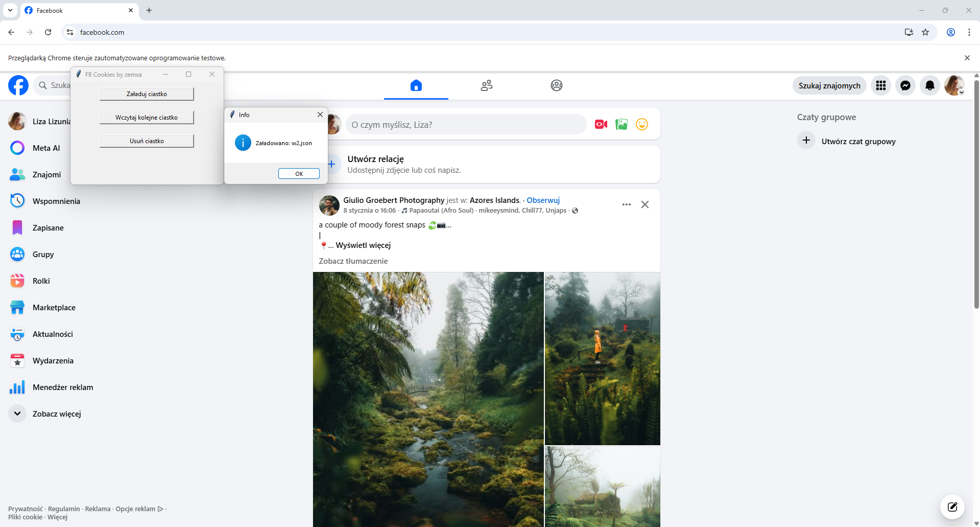Click the feeling/activity smiley icon

641,124
